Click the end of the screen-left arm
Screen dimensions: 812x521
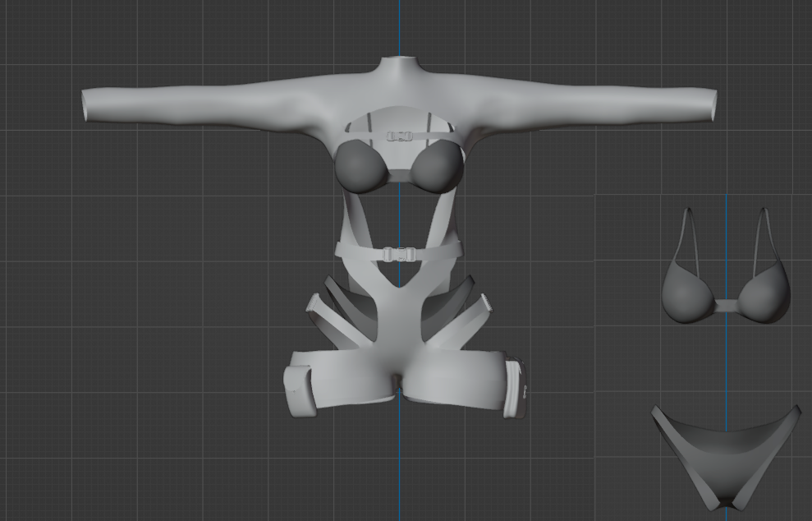[x=87, y=107]
